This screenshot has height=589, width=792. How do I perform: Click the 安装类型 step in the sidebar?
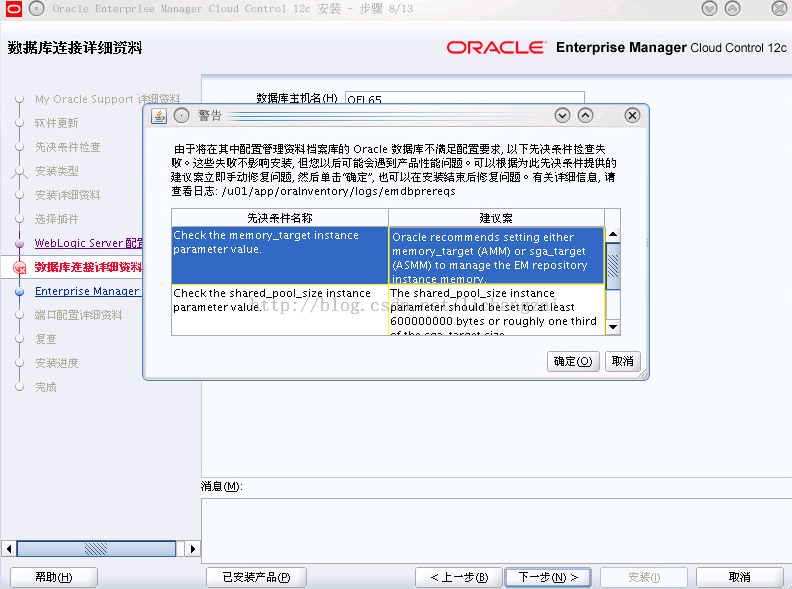point(57,171)
